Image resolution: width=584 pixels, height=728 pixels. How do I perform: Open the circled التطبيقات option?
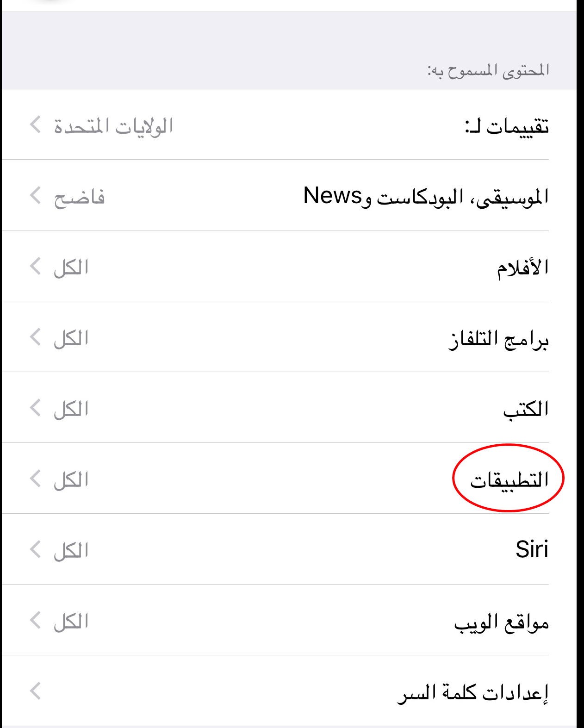click(x=509, y=480)
